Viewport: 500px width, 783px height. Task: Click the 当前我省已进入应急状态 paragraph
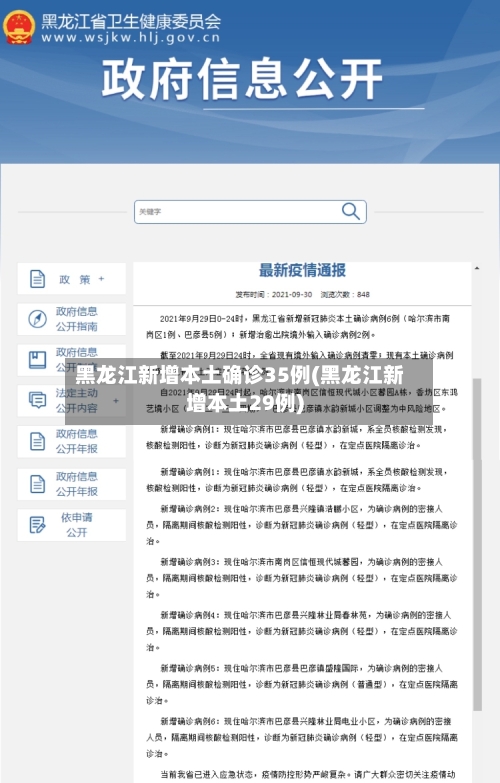coord(308,775)
